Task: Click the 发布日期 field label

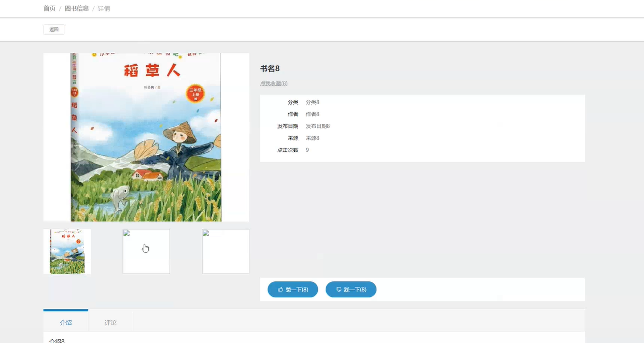Action: coord(288,126)
